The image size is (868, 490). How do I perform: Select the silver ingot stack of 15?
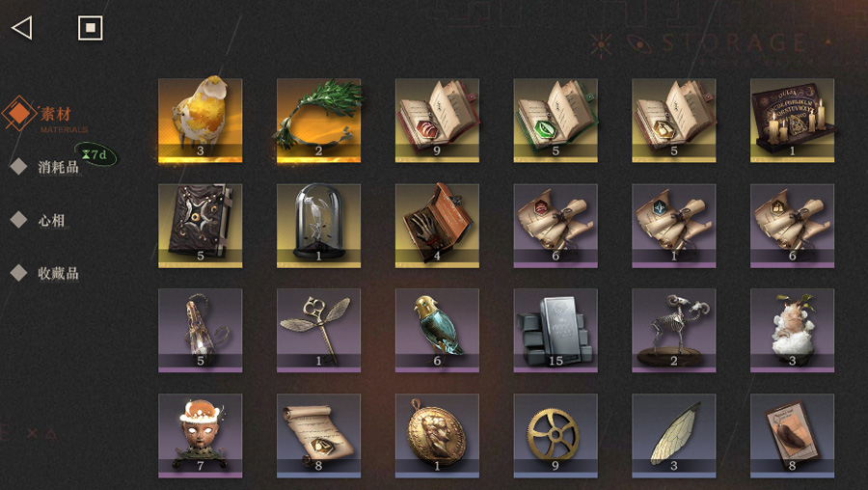[x=556, y=331]
